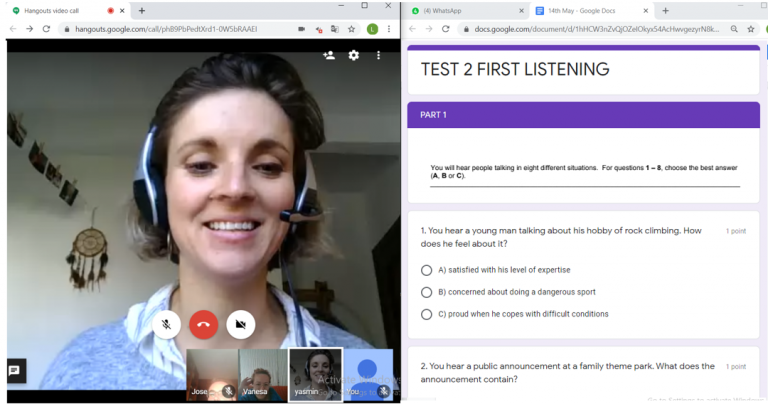Screen dimensions: 768x404
Task: Open Chrome menu in Hangouts window
Action: coord(389,29)
